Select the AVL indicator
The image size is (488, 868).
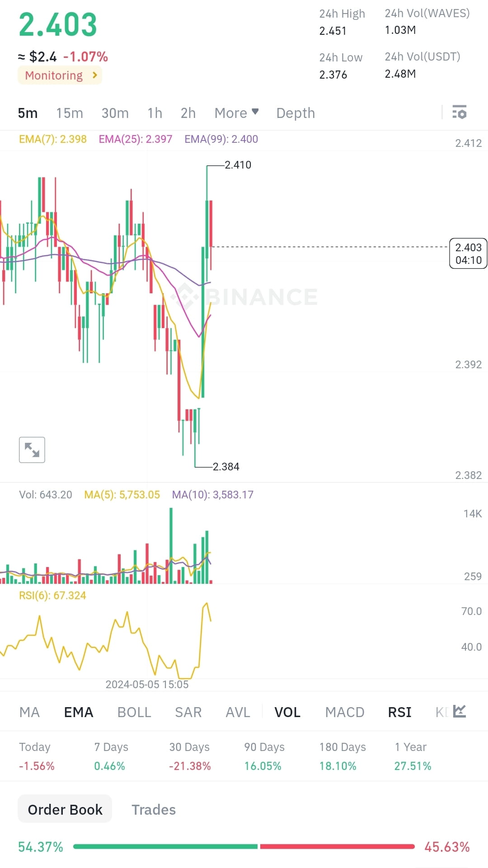click(237, 712)
